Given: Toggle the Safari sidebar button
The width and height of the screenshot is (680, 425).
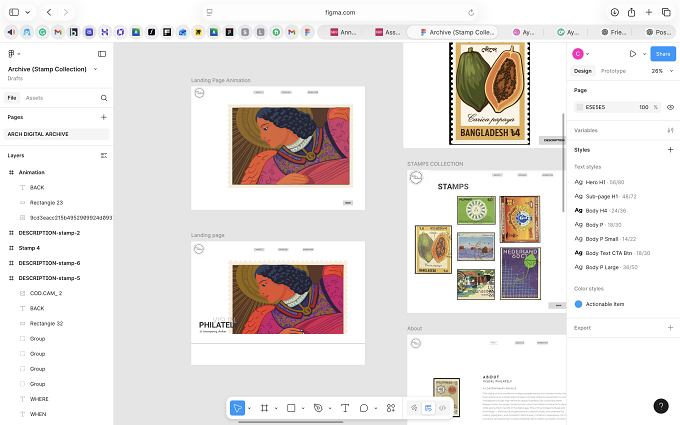Looking at the screenshot, I should point(14,13).
